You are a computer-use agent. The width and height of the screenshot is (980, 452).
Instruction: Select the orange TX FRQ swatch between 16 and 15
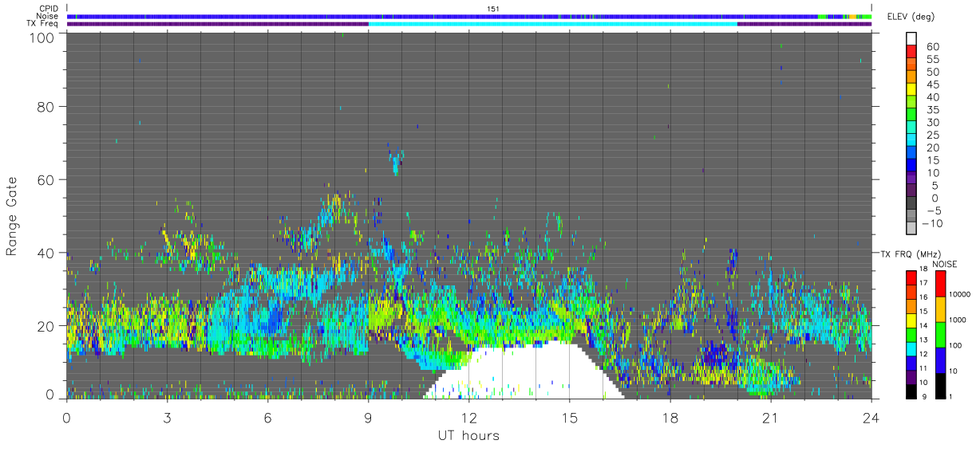pyautogui.click(x=911, y=305)
